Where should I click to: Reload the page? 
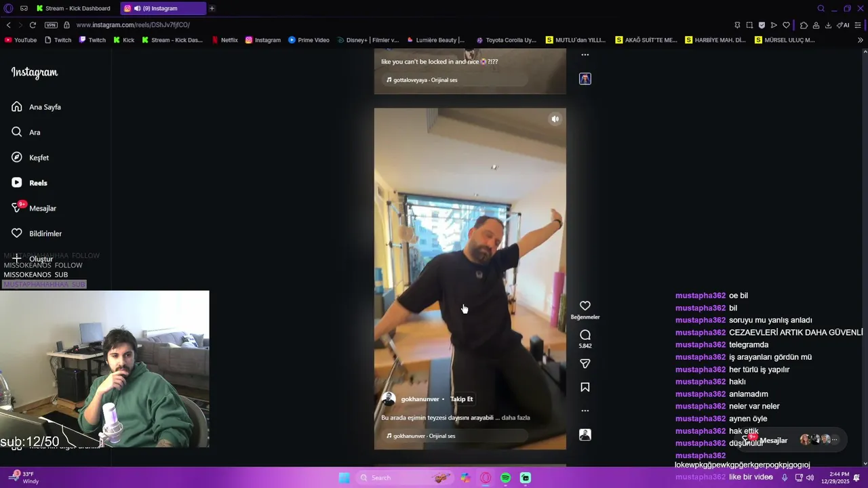[x=32, y=25]
